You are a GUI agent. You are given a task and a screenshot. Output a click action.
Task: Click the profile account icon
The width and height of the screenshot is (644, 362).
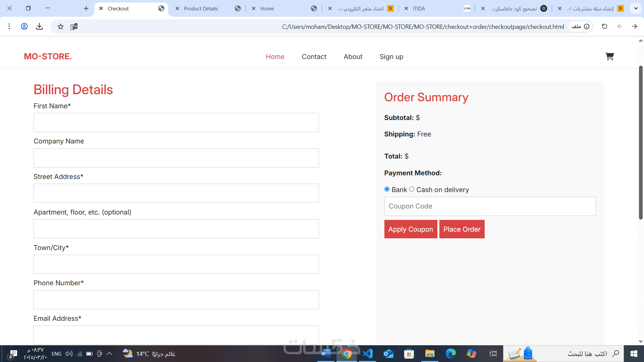(x=24, y=26)
